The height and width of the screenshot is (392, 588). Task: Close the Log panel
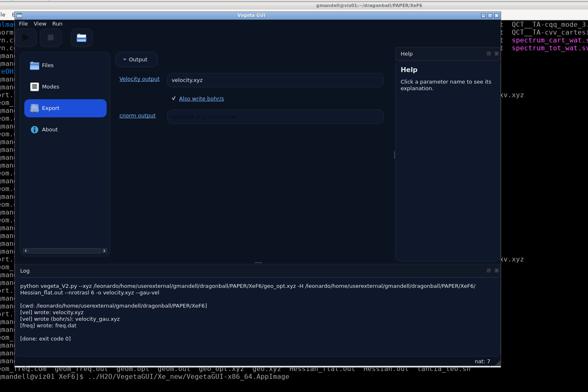pyautogui.click(x=497, y=271)
